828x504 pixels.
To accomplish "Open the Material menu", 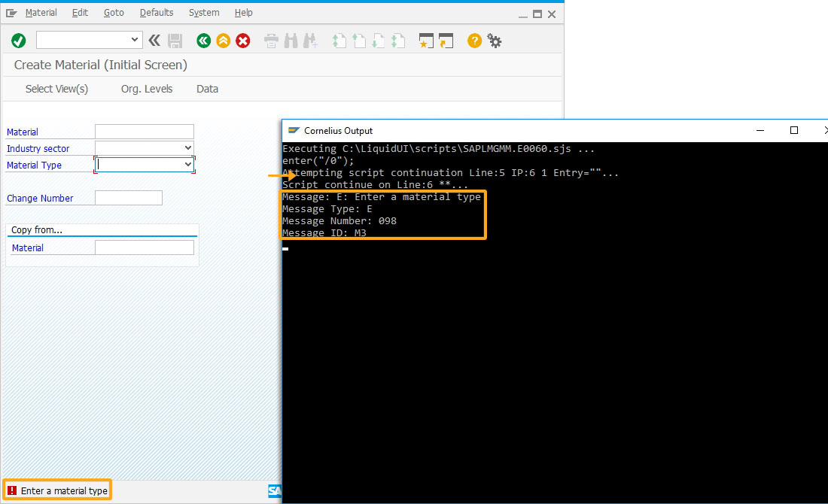I will click(x=41, y=13).
